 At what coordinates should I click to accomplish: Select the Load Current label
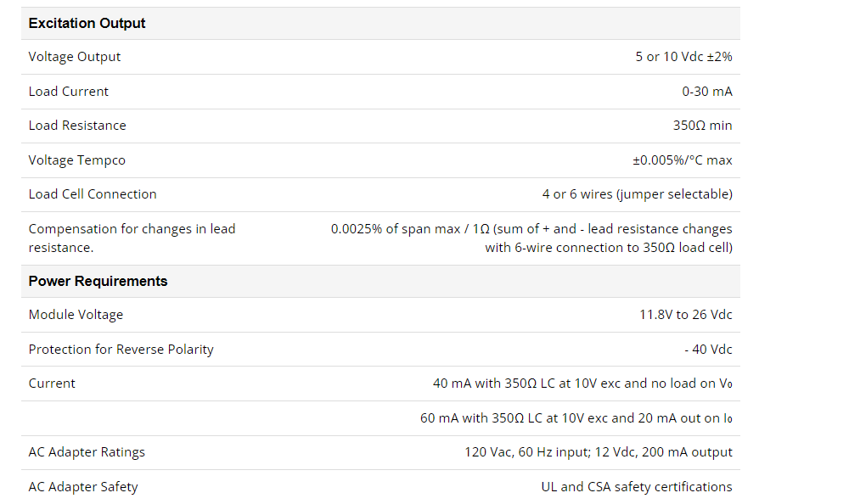point(68,92)
